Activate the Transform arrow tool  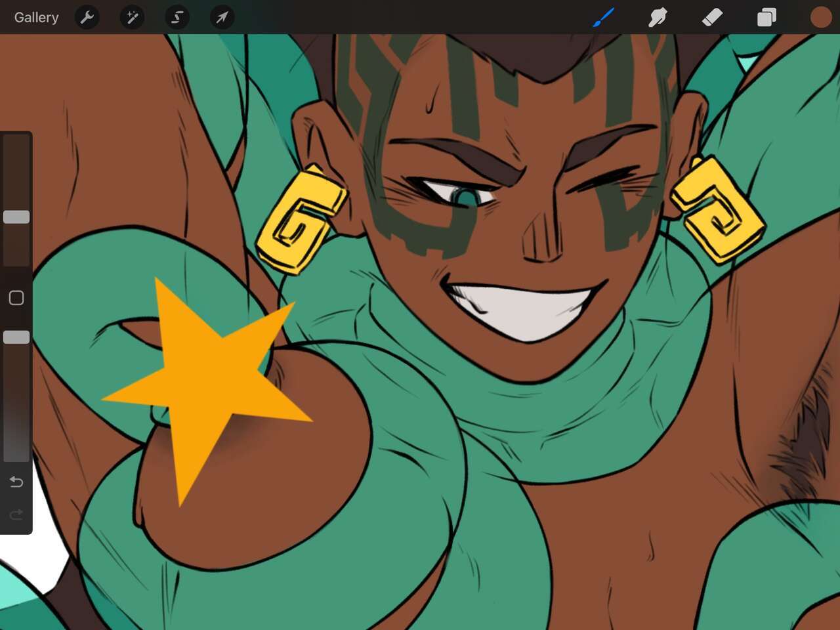tap(222, 18)
